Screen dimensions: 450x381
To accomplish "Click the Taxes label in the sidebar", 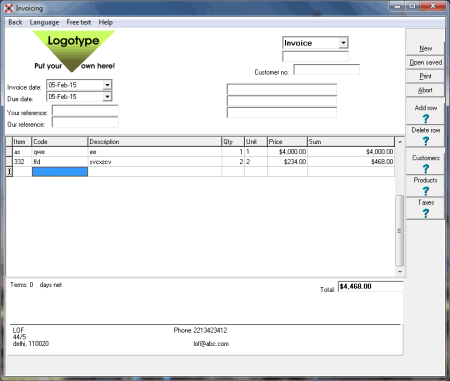I will tap(426, 202).
